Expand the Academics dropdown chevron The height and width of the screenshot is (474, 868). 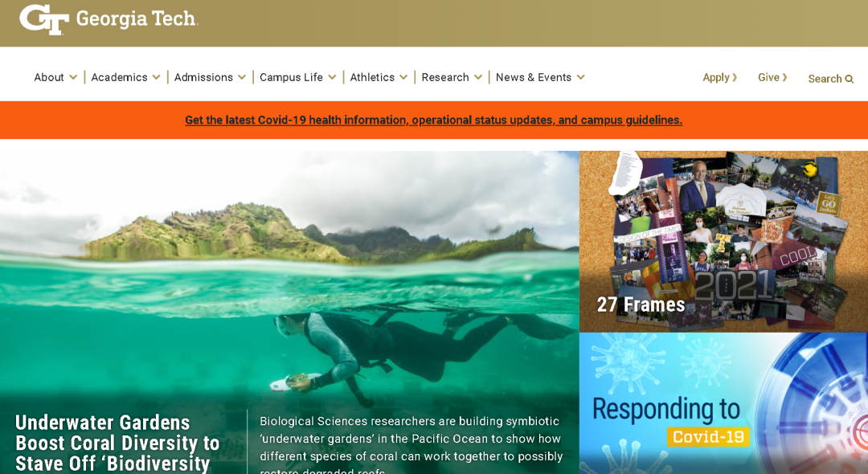(156, 77)
